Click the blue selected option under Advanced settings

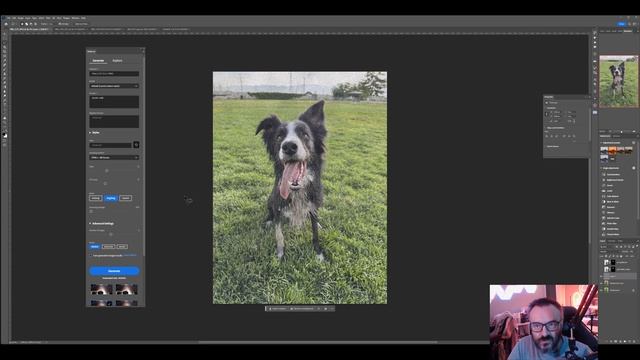pos(95,247)
